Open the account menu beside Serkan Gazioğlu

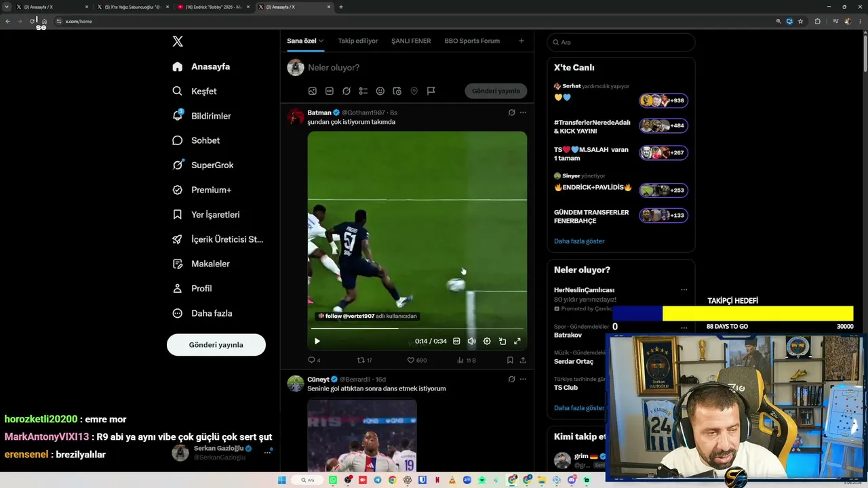[x=267, y=451]
